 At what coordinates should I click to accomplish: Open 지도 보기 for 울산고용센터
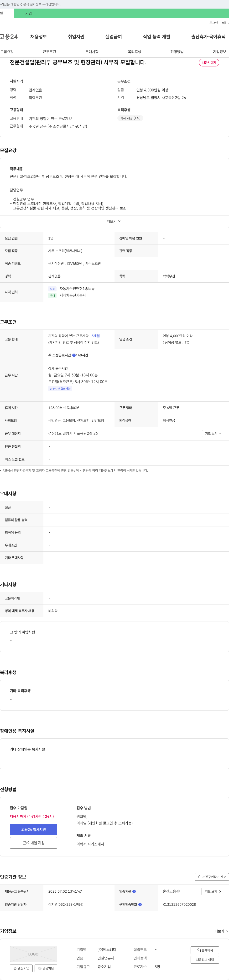coord(213,891)
